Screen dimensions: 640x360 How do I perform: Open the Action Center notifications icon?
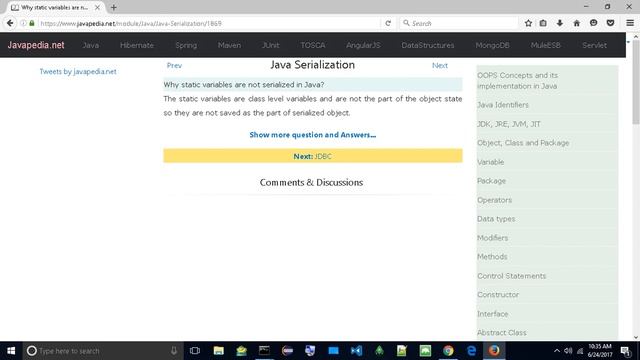click(x=625, y=351)
